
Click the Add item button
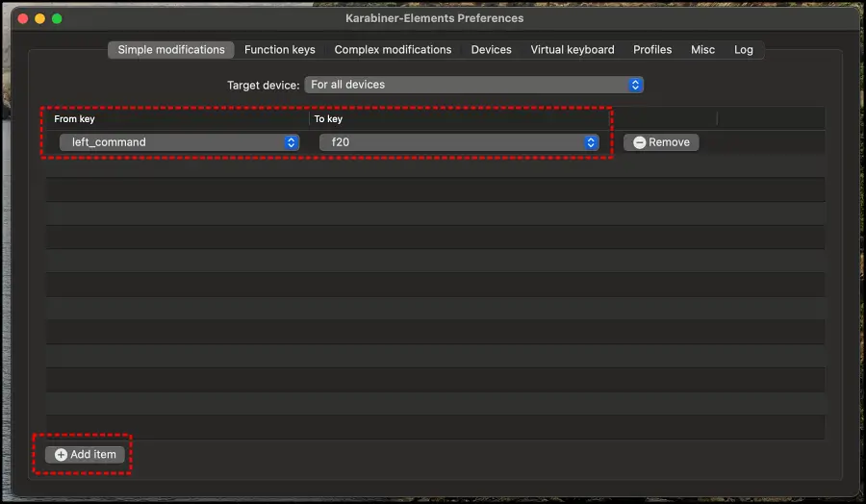pyautogui.click(x=85, y=454)
